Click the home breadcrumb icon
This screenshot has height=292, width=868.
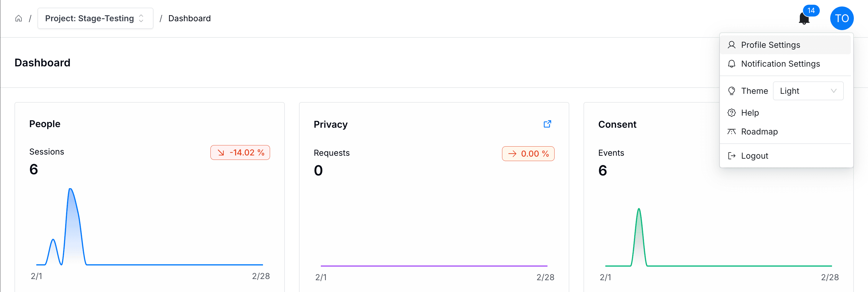pyautogui.click(x=19, y=19)
